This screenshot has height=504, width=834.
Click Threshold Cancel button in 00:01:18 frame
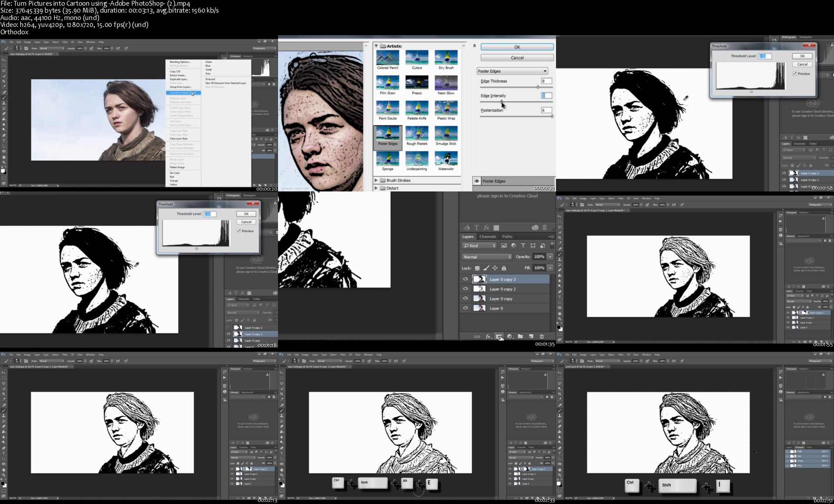[246, 222]
